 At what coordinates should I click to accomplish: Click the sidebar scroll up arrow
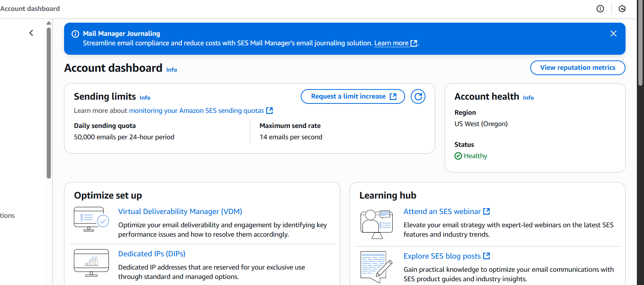pyautogui.click(x=49, y=23)
